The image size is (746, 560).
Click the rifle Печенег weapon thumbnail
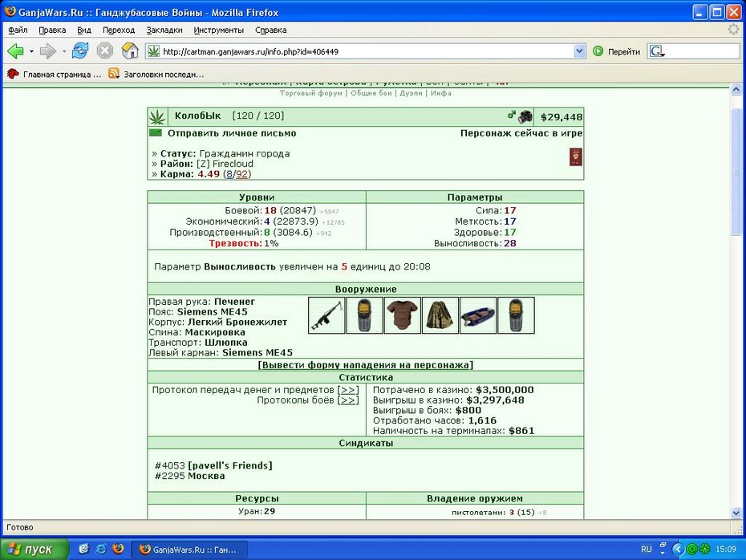click(326, 315)
